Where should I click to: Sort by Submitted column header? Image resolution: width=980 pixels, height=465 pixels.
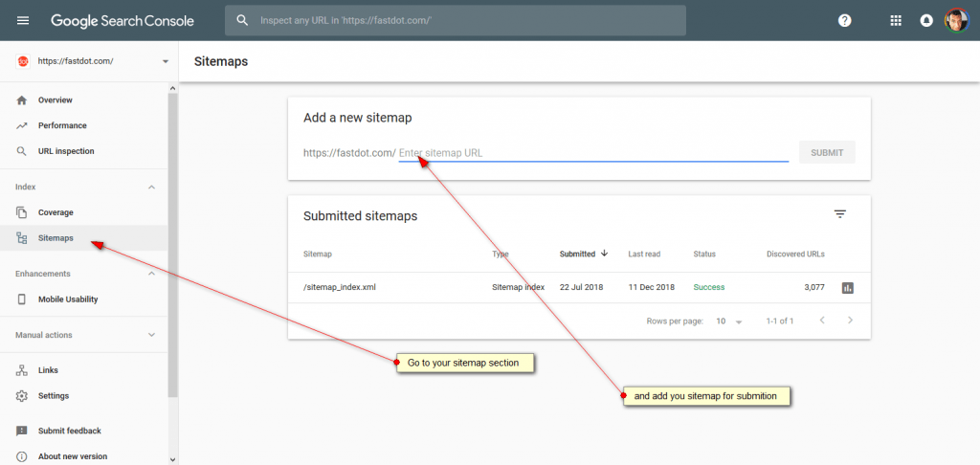[x=577, y=254]
